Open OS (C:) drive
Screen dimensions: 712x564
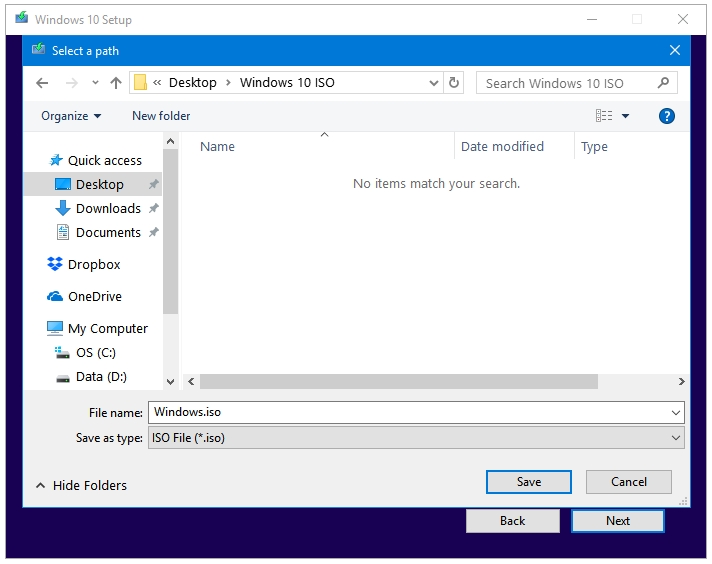pyautogui.click(x=96, y=353)
